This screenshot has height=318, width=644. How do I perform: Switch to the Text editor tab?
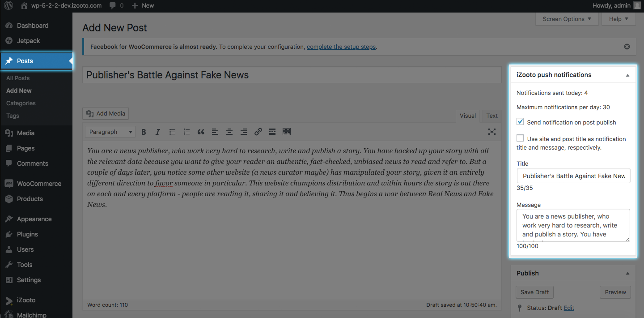pyautogui.click(x=492, y=116)
